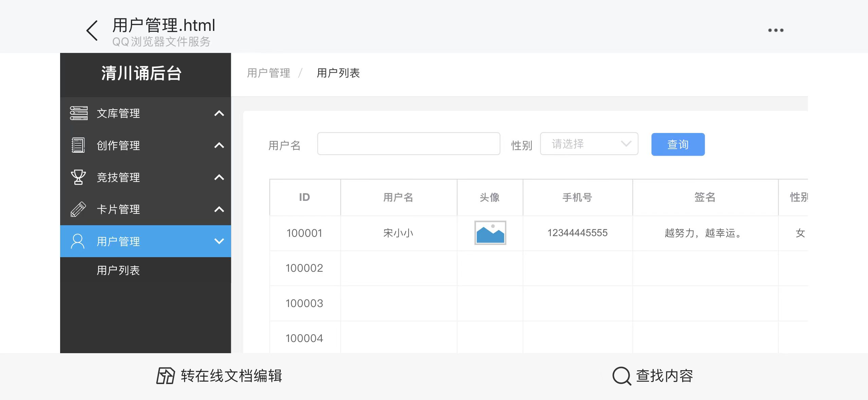Click the 卡片管理 pencil icon
Screen dimensions: 868x400
click(x=78, y=209)
